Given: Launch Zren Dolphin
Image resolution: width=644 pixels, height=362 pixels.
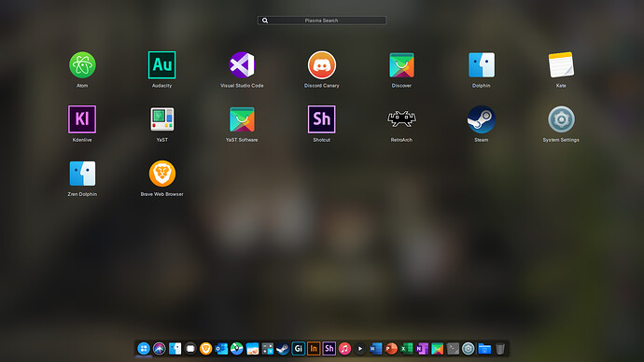Looking at the screenshot, I should click(x=82, y=174).
